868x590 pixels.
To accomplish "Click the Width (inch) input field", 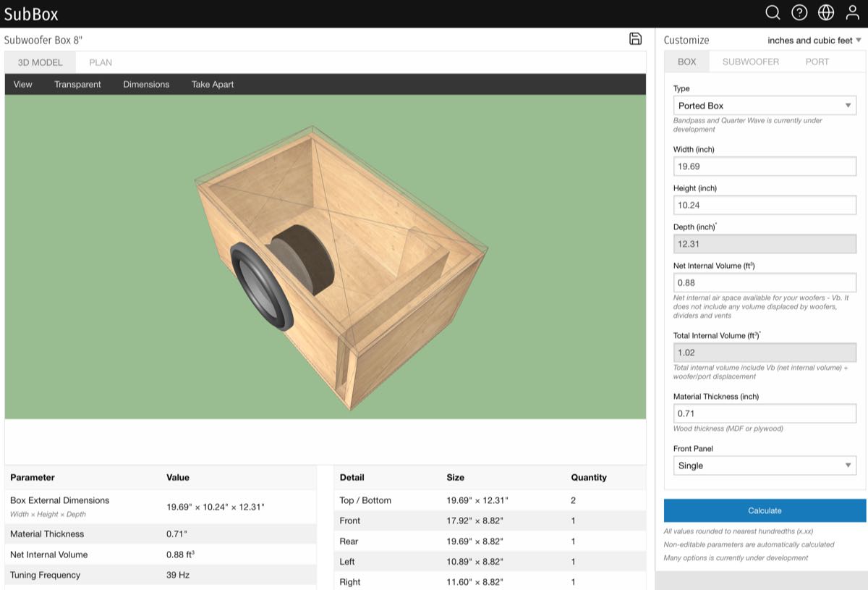I will tap(764, 167).
